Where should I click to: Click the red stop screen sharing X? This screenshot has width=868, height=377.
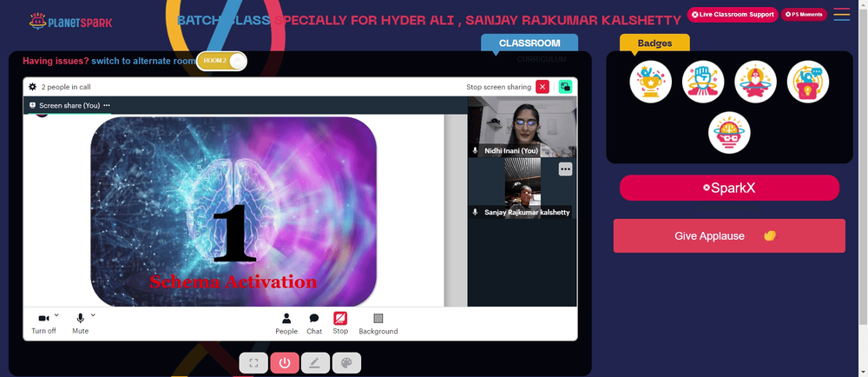(x=542, y=87)
